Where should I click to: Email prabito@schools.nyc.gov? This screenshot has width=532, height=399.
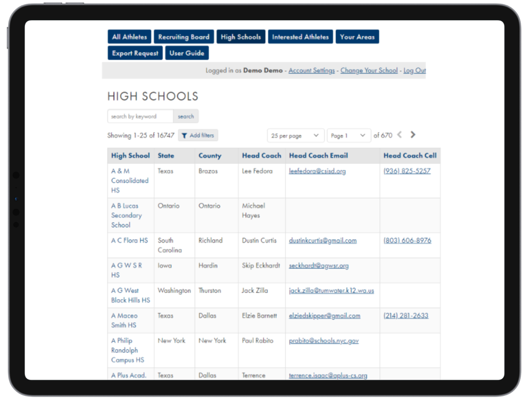[323, 340]
